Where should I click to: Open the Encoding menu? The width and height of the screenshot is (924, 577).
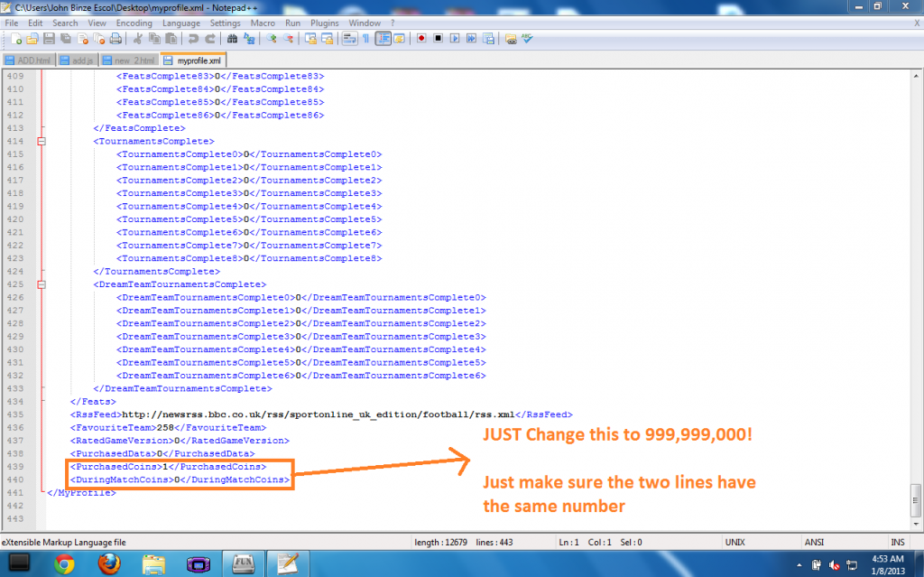pyautogui.click(x=134, y=23)
